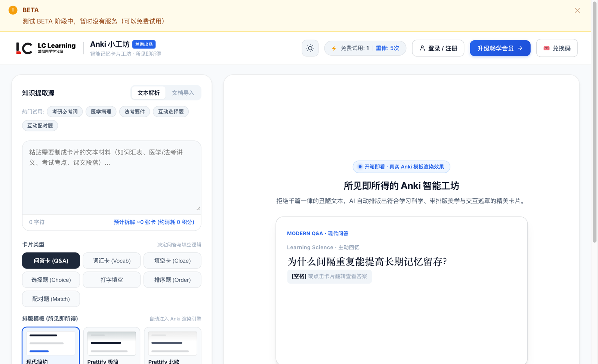The height and width of the screenshot is (364, 598).
Task: Click the LC Learning logo
Action: [x=46, y=48]
